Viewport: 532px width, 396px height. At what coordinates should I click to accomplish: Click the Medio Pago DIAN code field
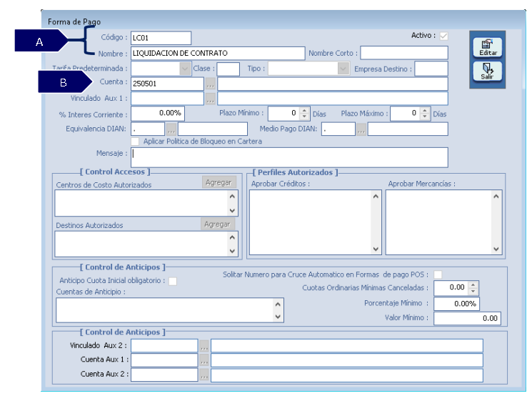coord(338,129)
